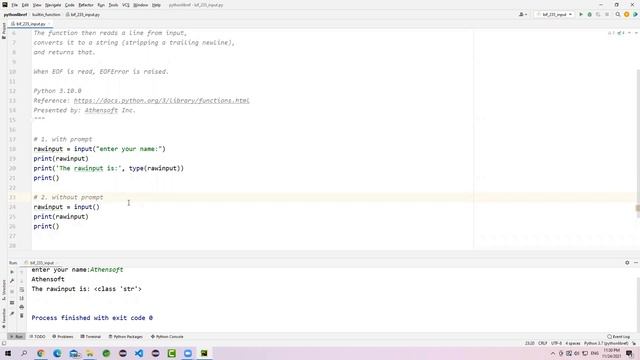Viewport: 640px width, 360px height.
Task: Start debugging with the bug icon
Action: [589, 14]
